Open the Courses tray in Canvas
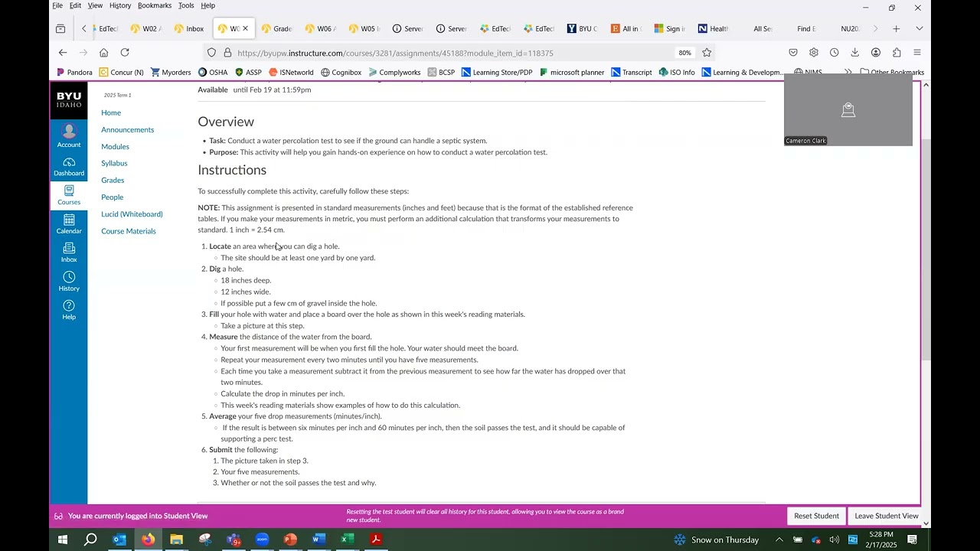Image resolution: width=980 pixels, height=551 pixels. (69, 194)
